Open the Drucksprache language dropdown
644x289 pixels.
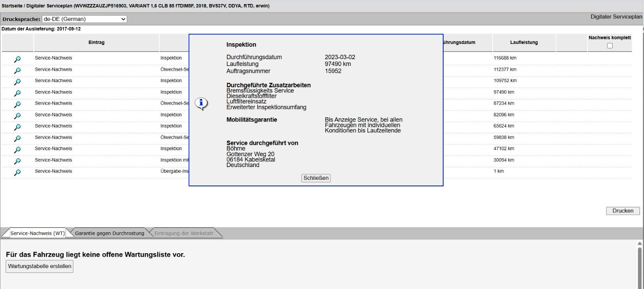85,19
